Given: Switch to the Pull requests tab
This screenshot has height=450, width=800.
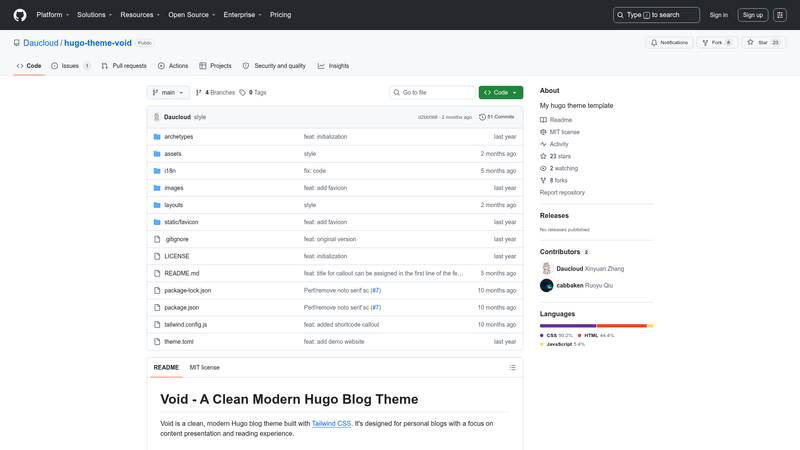Looking at the screenshot, I should click(124, 66).
